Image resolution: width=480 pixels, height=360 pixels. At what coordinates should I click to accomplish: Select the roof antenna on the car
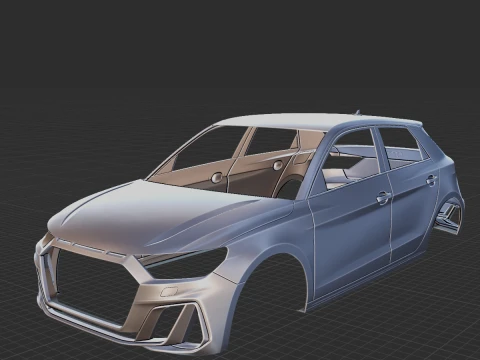click(358, 112)
